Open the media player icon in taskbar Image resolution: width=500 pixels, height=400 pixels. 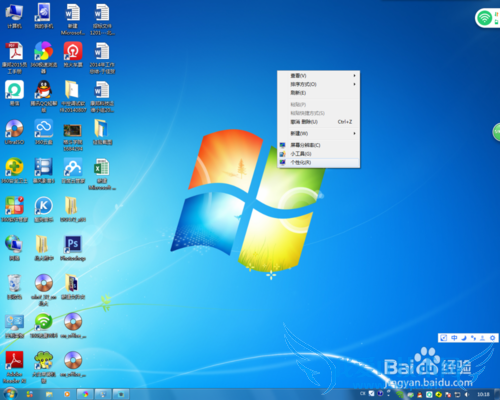pyautogui.click(x=67, y=394)
